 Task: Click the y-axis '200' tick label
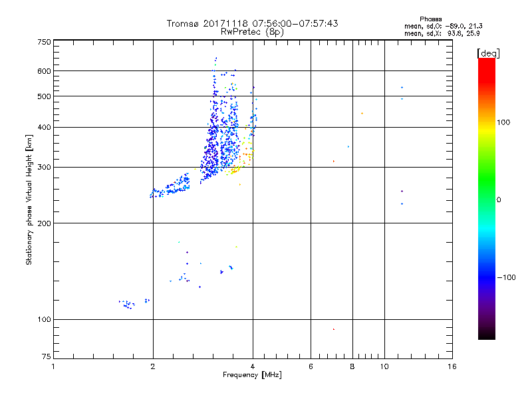(45, 223)
